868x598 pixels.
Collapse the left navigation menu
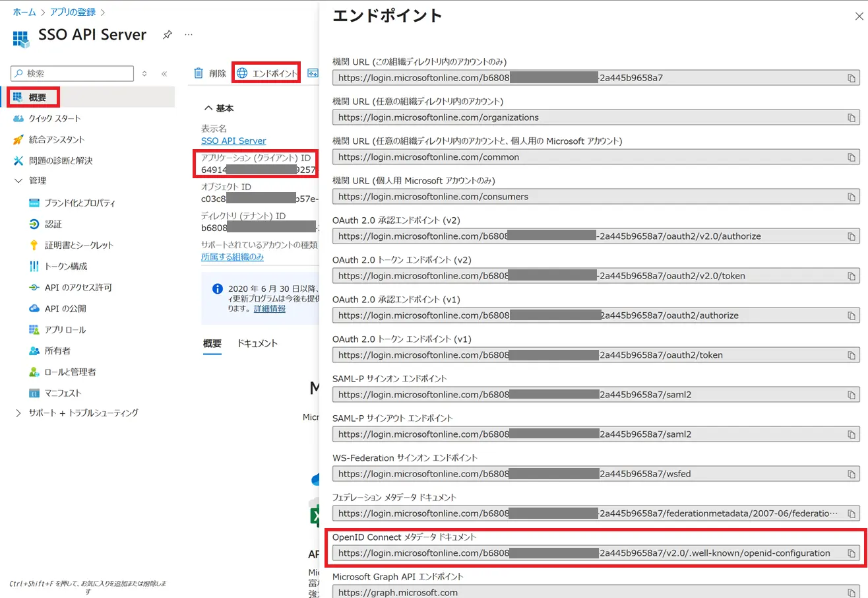164,74
